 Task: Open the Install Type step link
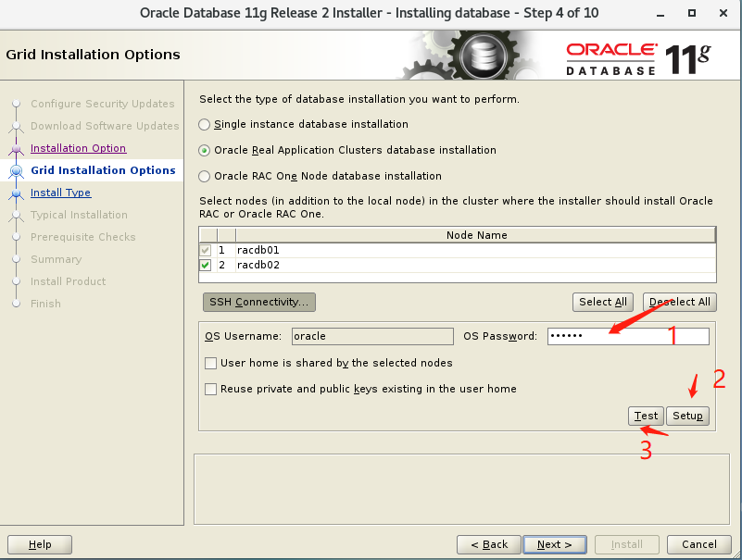(x=60, y=193)
